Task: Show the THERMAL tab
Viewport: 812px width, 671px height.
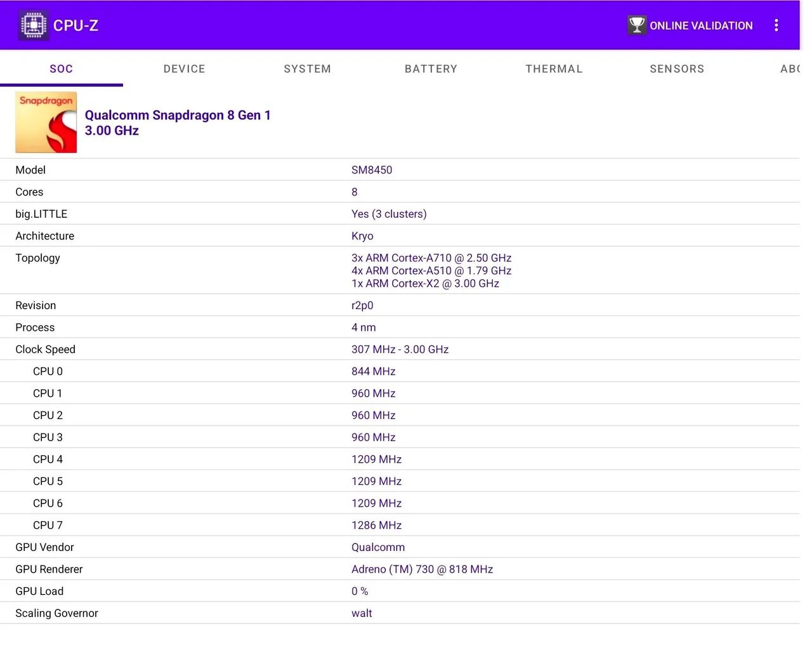Action: 554,69
